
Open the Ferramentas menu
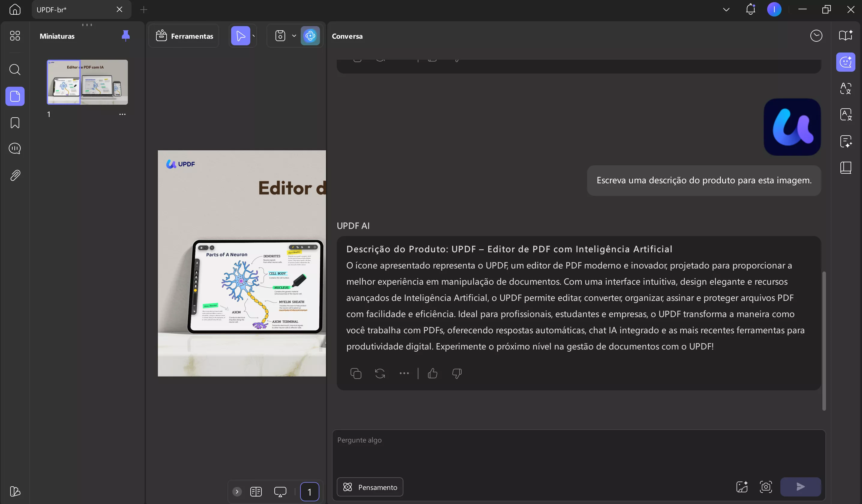click(184, 36)
